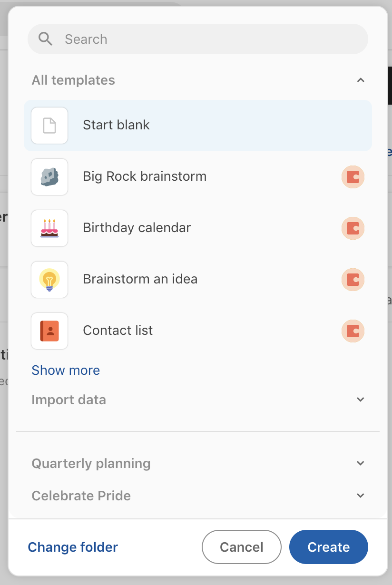This screenshot has height=585, width=392.
Task: Click the orange badge beside Big Rock brainstorm
Action: (353, 177)
